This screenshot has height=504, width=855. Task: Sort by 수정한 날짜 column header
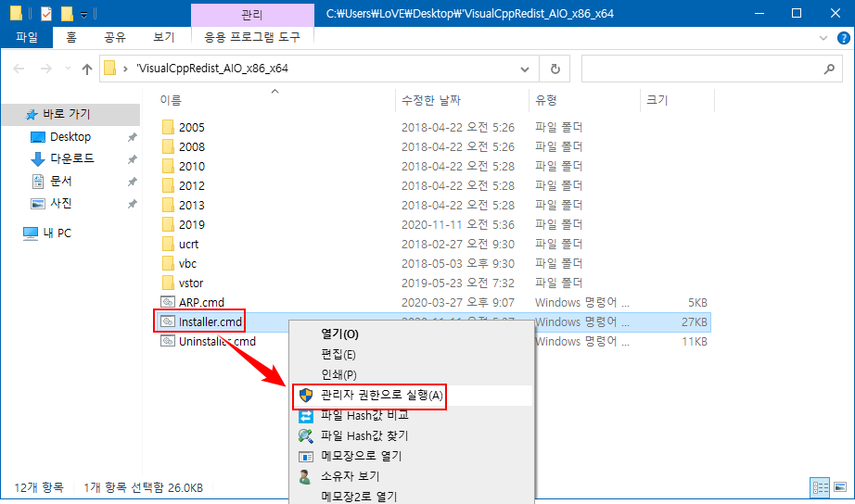coord(431,100)
